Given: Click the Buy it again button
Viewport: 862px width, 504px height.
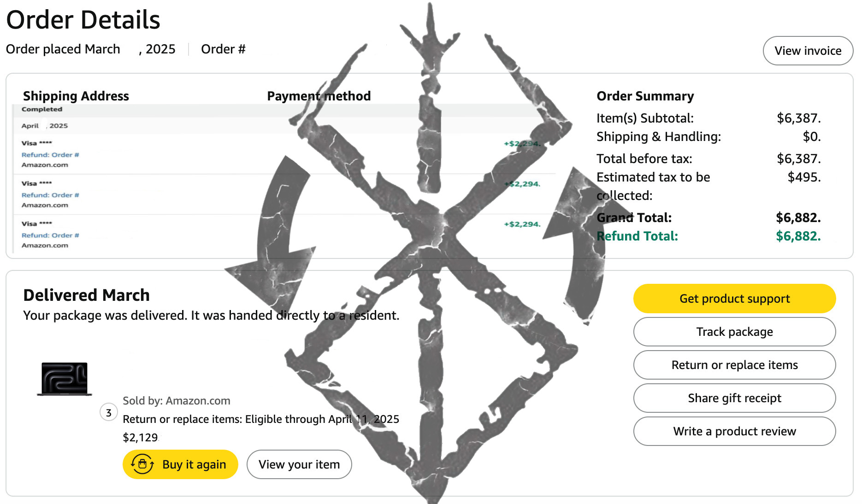Looking at the screenshot, I should tap(180, 464).
